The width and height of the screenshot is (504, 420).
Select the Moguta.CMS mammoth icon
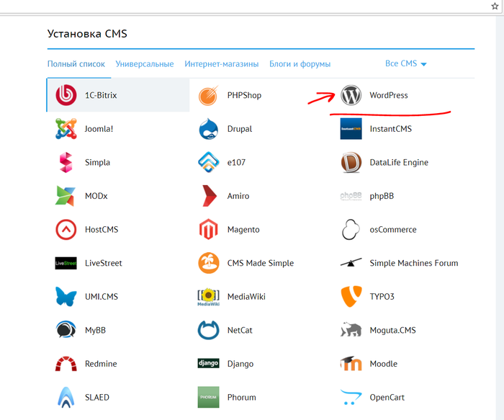[351, 330]
